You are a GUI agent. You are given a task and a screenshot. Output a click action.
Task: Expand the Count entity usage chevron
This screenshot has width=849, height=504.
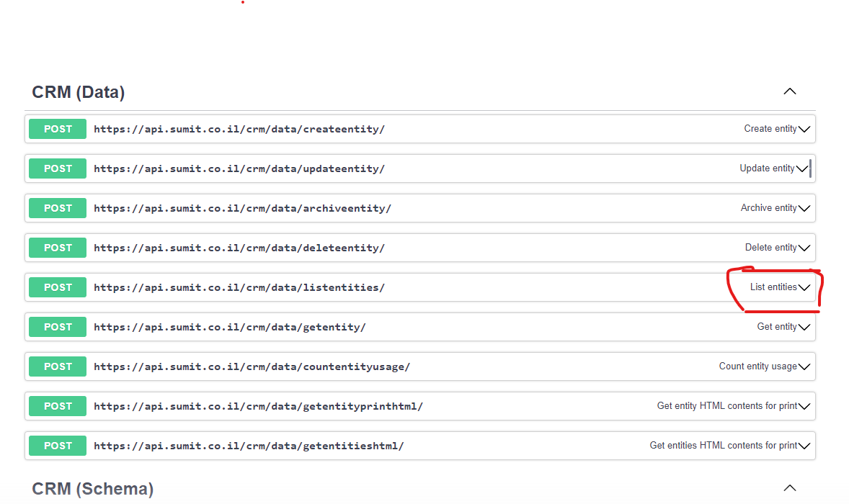click(x=804, y=367)
